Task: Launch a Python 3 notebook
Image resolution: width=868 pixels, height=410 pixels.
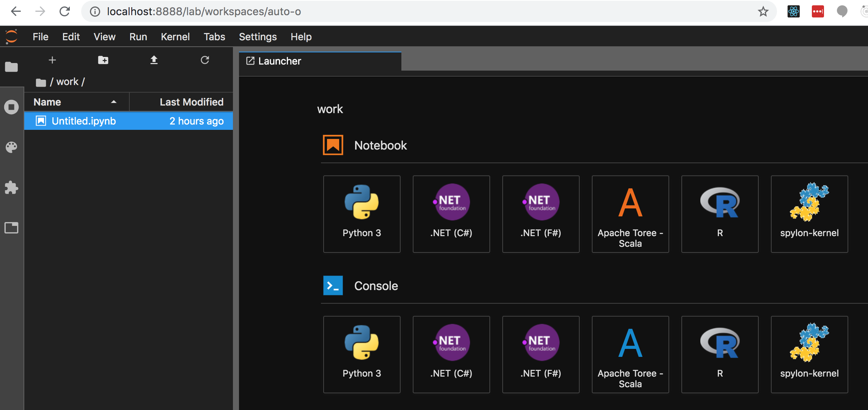Action: tap(362, 214)
